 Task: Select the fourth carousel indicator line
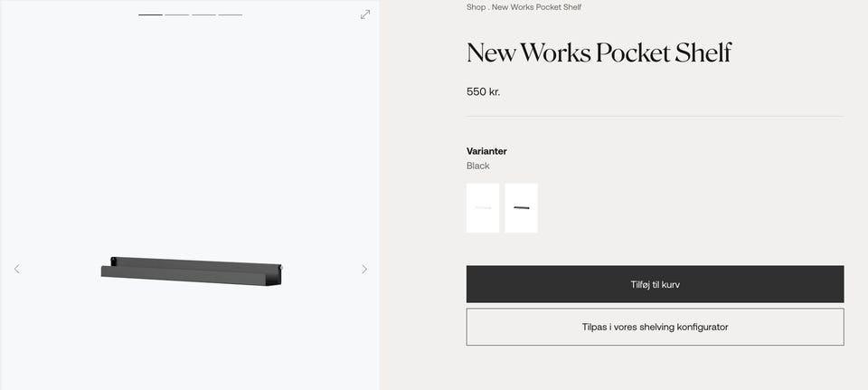coord(231,14)
